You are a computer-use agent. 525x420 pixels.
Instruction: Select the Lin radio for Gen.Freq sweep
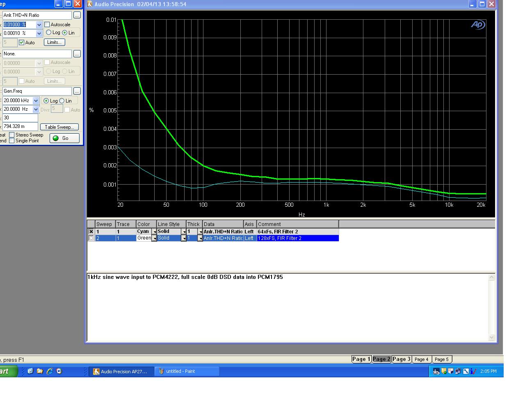click(62, 100)
